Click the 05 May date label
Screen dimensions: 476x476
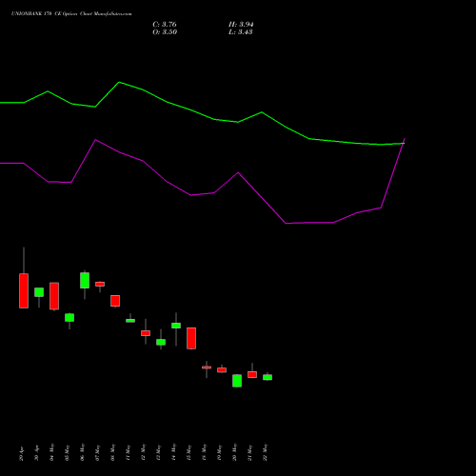point(67,452)
